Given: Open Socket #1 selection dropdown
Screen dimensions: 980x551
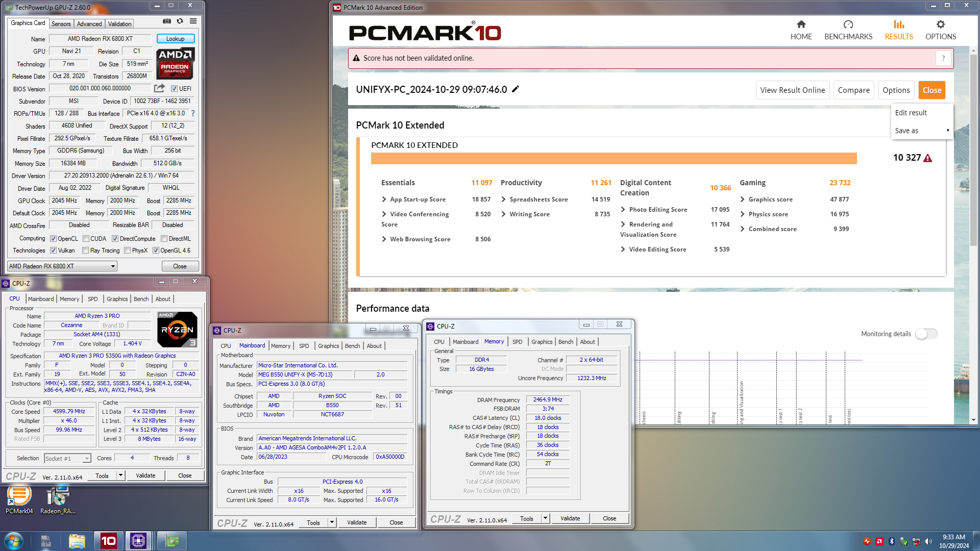Looking at the screenshot, I should point(67,458).
